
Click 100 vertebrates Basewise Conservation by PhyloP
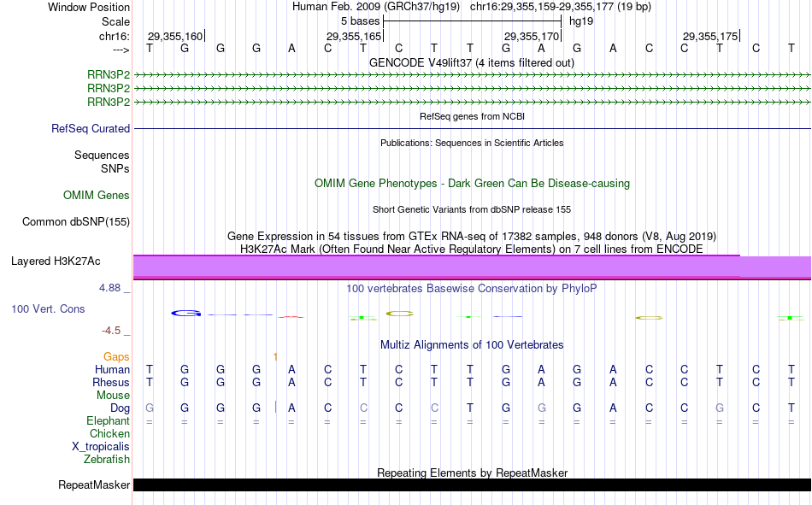[472, 289]
